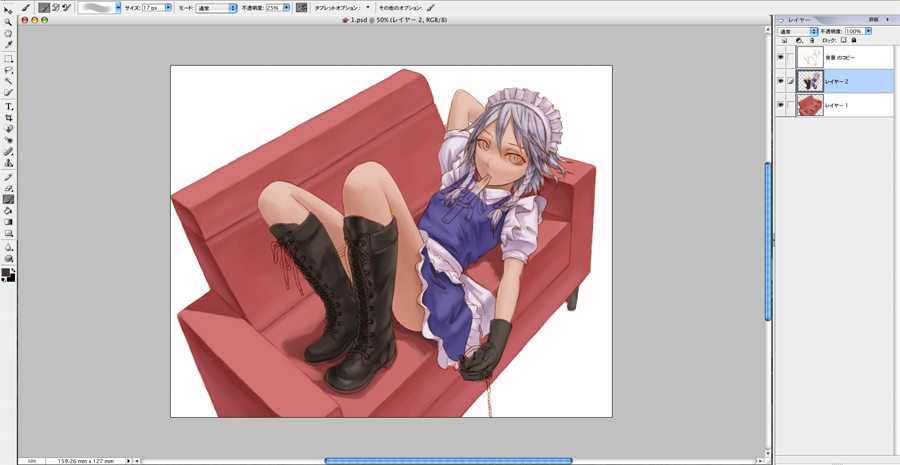Hide the 背景 のコピー layer eye
The height and width of the screenshot is (465, 900).
pyautogui.click(x=781, y=57)
